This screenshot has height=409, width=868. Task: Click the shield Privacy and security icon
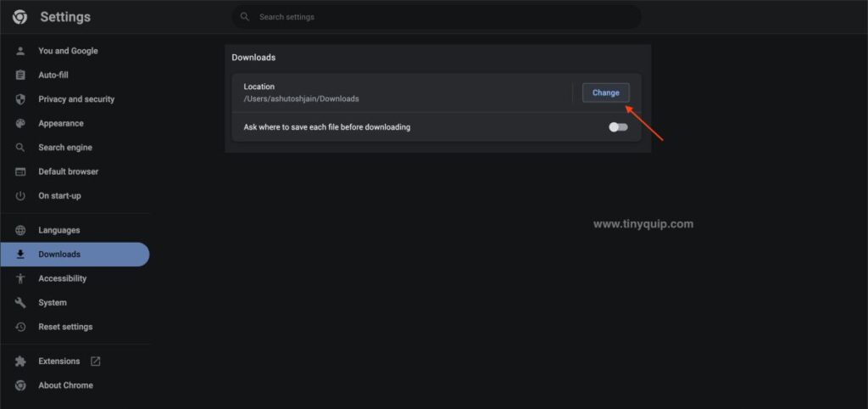[20, 99]
